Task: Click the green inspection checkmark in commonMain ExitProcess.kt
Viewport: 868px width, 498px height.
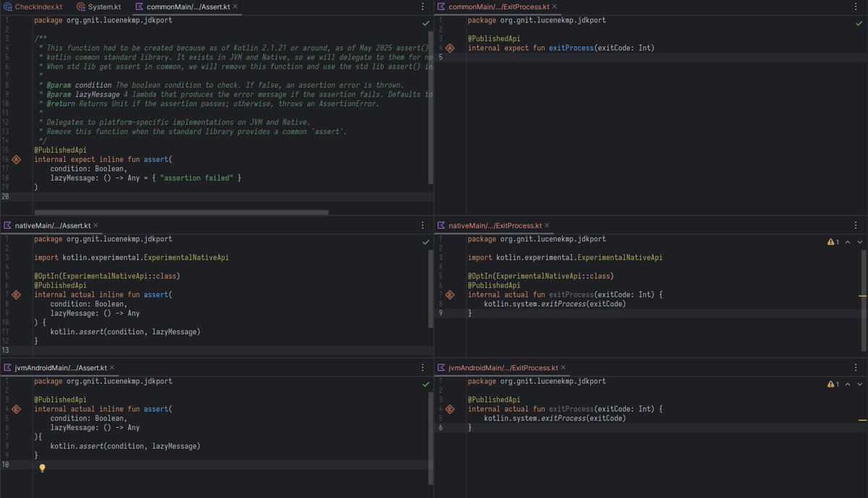Action: coord(859,23)
